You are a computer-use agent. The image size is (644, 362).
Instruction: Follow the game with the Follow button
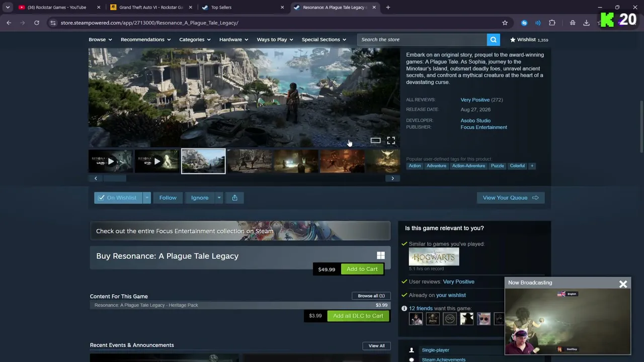pyautogui.click(x=168, y=198)
